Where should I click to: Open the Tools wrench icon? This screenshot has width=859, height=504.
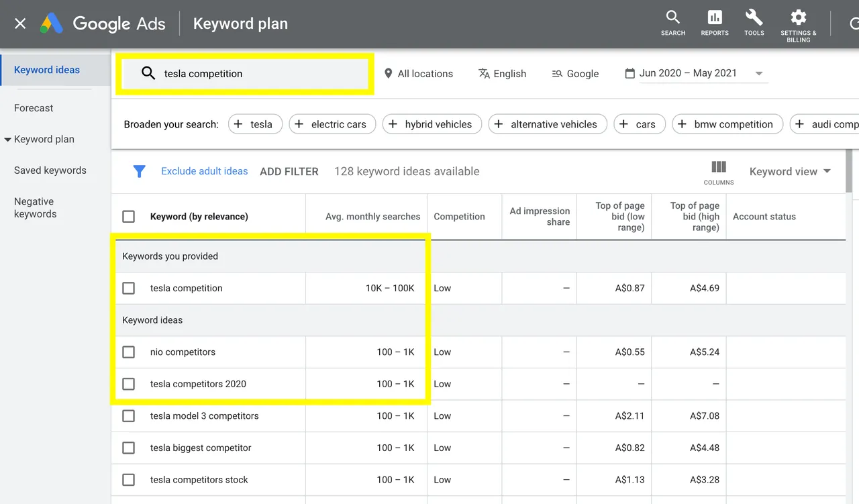(754, 23)
